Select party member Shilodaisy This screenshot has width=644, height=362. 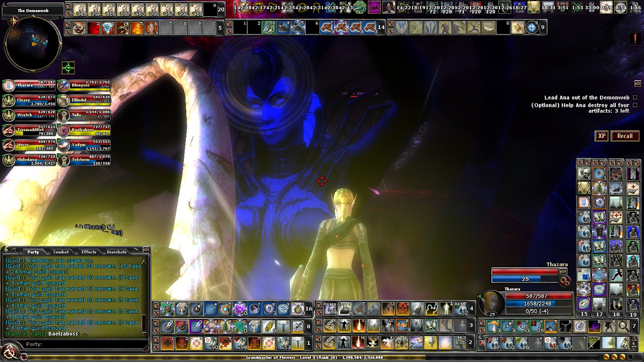pyautogui.click(x=29, y=160)
